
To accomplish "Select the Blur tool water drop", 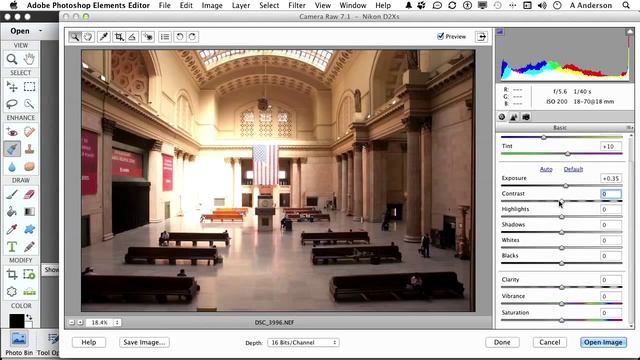I will (12, 167).
